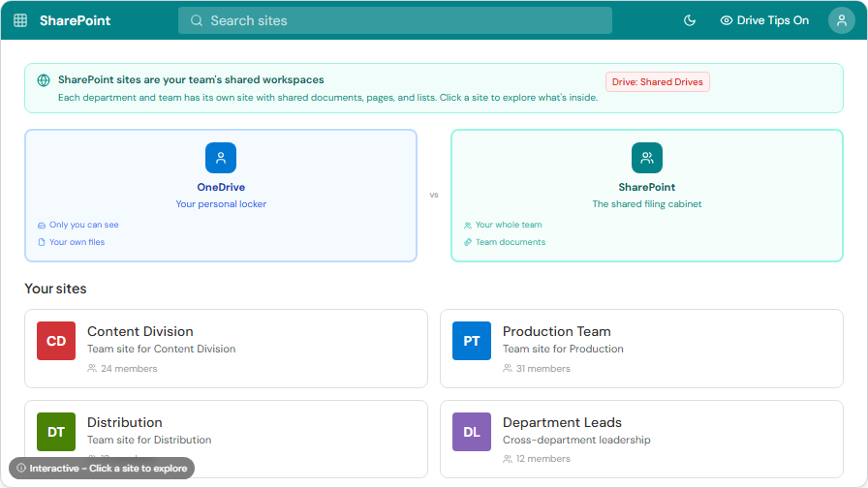This screenshot has width=868, height=488.
Task: Click people icon beside Your whole team
Action: pyautogui.click(x=468, y=226)
